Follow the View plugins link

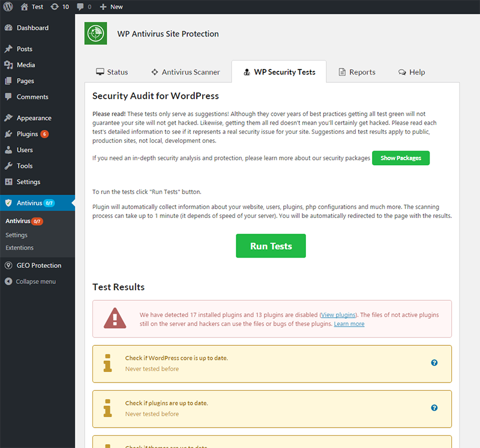click(x=338, y=315)
